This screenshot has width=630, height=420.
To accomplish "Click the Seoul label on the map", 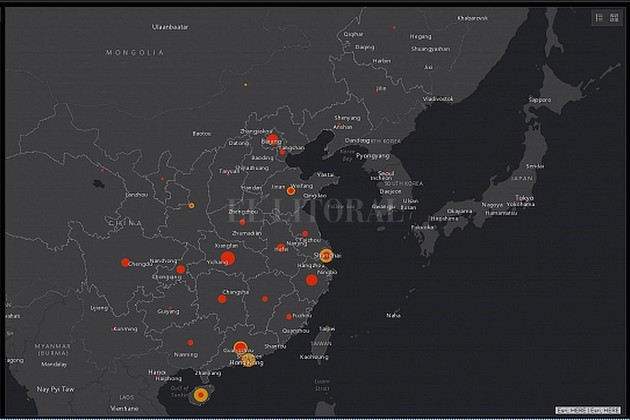I will [x=385, y=173].
